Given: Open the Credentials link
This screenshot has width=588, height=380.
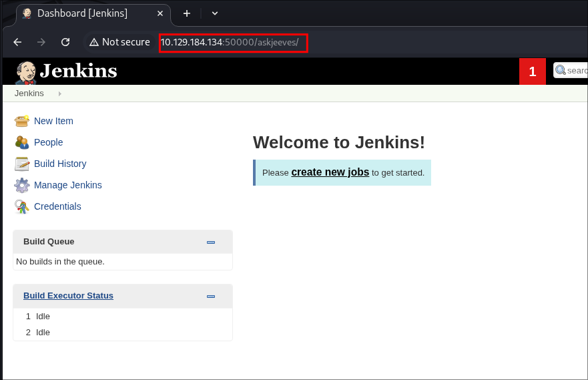Looking at the screenshot, I should [x=57, y=206].
